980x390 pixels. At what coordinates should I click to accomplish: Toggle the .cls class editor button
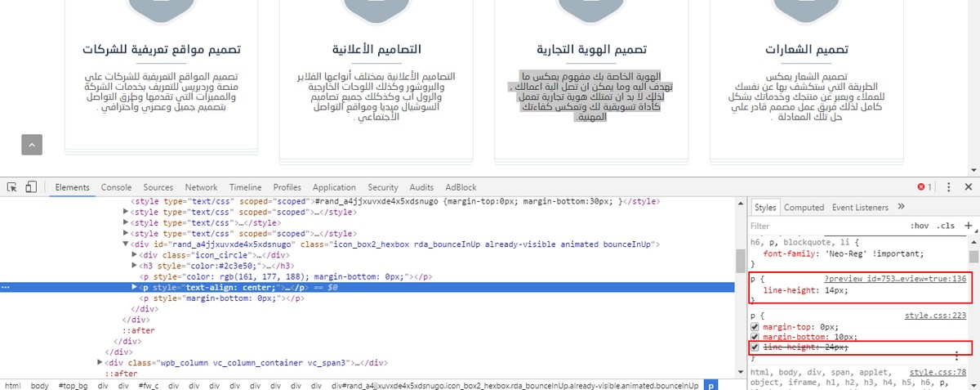(x=946, y=226)
